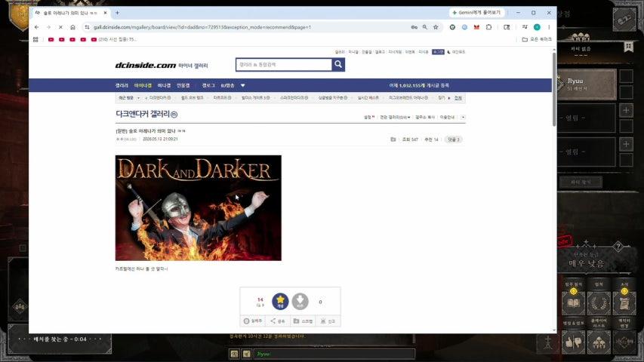Open the media control icon in Chrome toolbar
The image size is (644, 362).
click(x=525, y=27)
